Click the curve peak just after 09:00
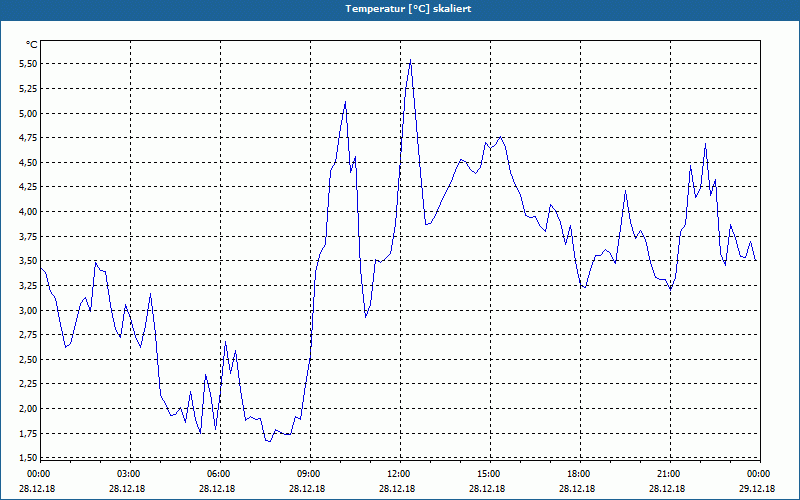The image size is (800, 500). coord(345,102)
